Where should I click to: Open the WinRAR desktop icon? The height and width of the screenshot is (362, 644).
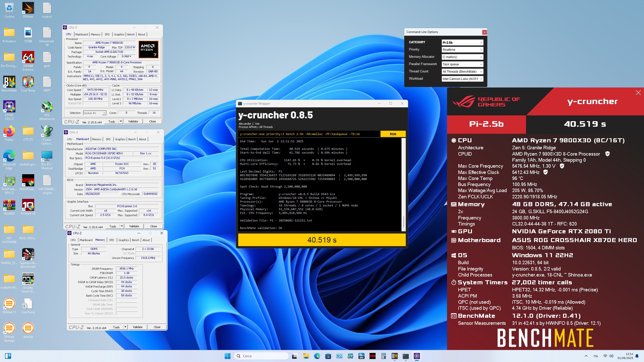[9, 207]
